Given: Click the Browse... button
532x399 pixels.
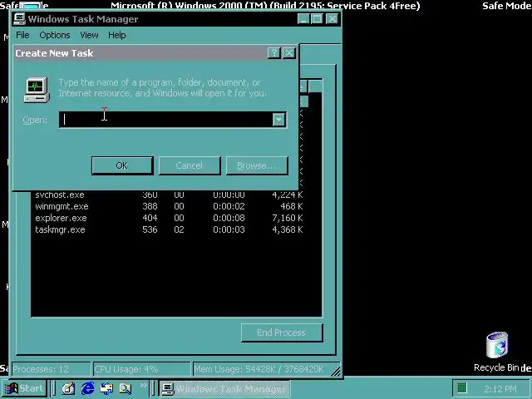Looking at the screenshot, I should (x=257, y=165).
